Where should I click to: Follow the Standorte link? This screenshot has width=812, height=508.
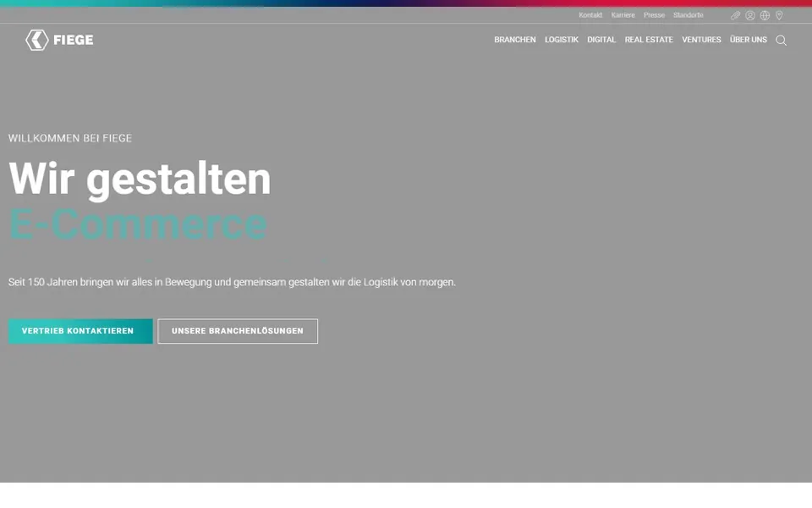(689, 15)
